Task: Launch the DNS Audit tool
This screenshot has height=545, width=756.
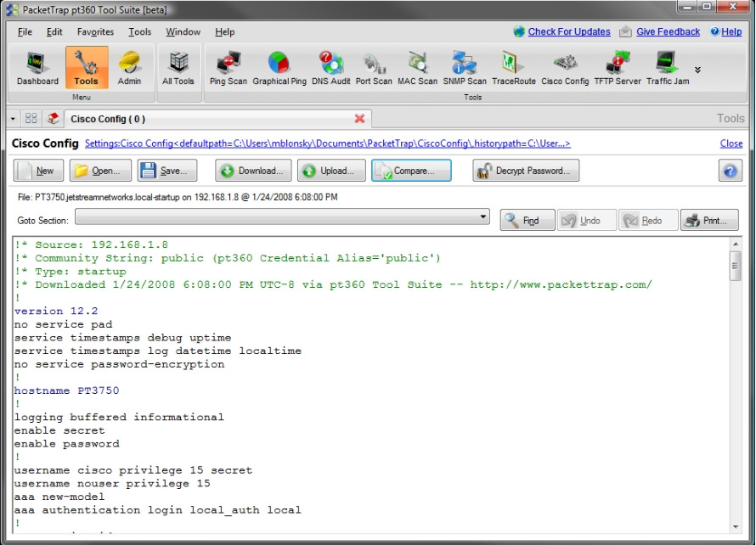Action: tap(330, 68)
